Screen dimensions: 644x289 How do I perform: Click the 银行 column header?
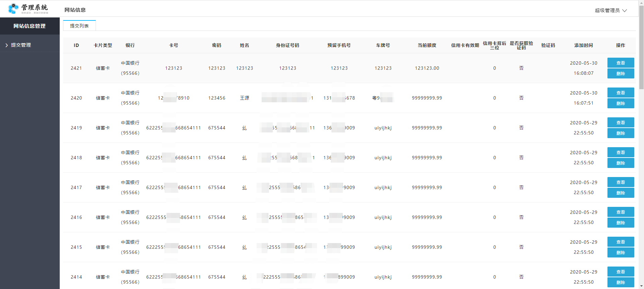click(x=130, y=45)
